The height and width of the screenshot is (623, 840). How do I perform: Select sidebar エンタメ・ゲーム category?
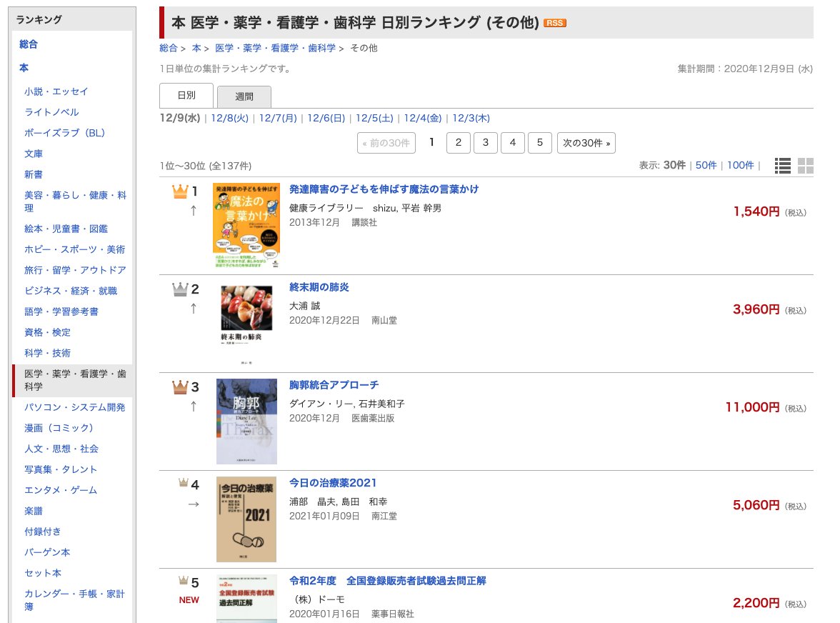[x=61, y=490]
